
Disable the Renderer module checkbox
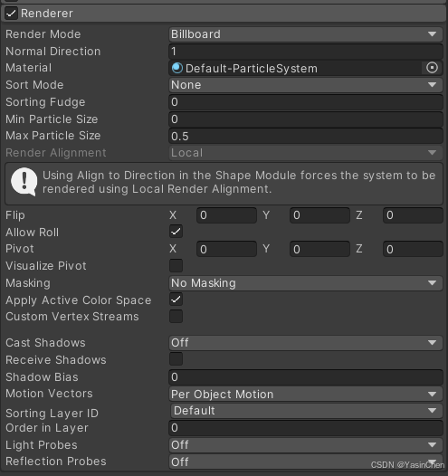11,14
